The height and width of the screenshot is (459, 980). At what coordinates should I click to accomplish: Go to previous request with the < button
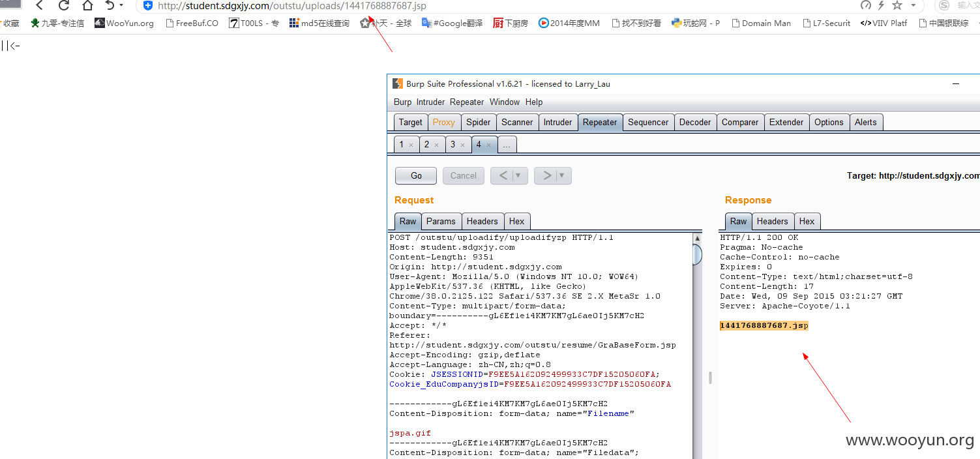pos(502,175)
